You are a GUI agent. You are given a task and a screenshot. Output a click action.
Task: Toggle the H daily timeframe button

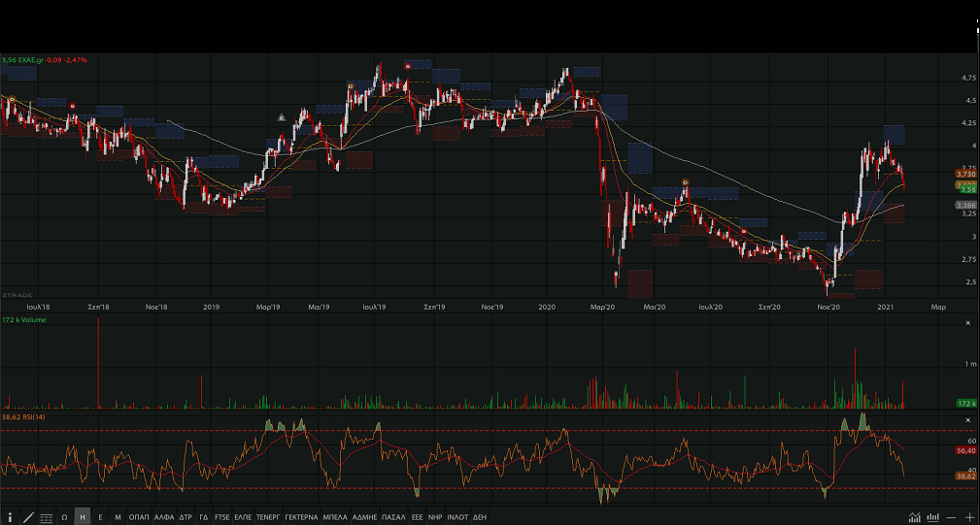(83, 517)
